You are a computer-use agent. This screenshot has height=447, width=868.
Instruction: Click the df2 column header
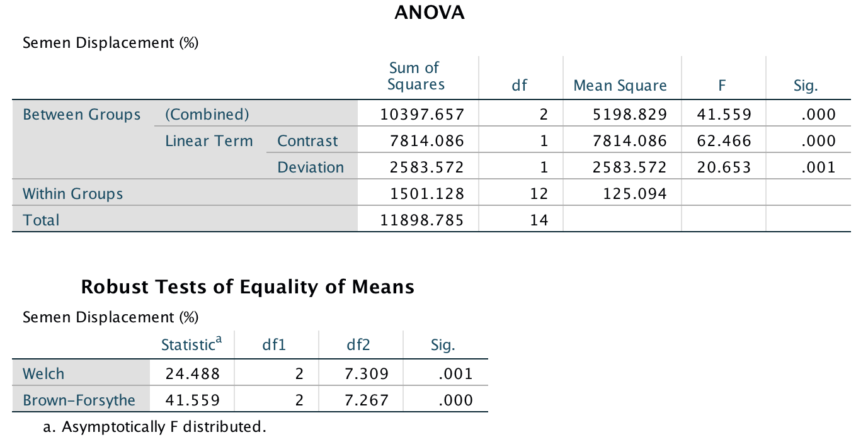pyautogui.click(x=358, y=345)
